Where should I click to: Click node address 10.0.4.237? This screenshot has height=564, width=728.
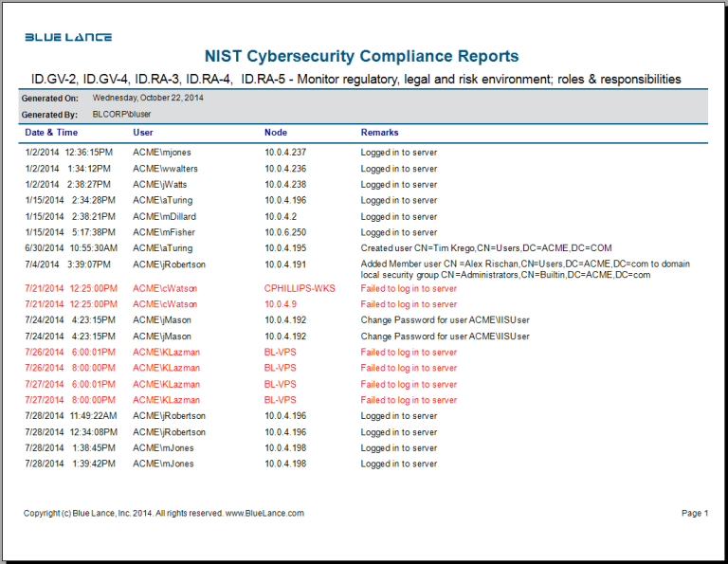[x=285, y=153]
